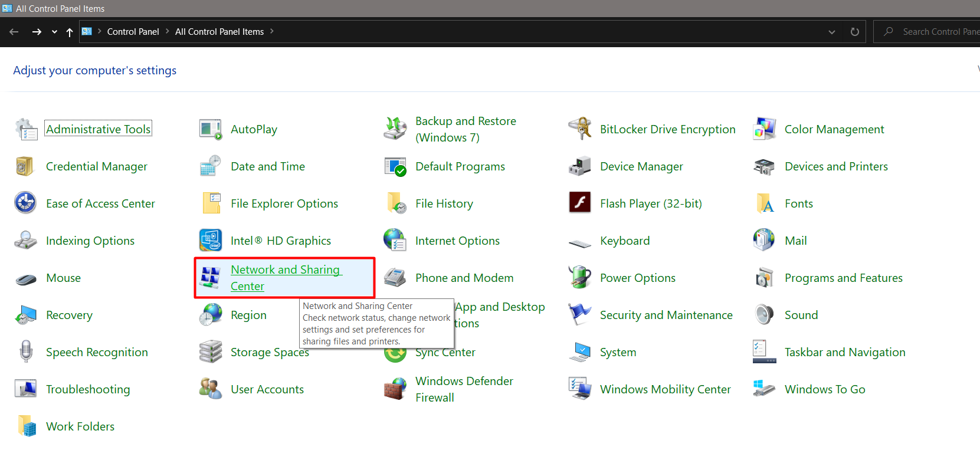This screenshot has width=980, height=470.
Task: Open the User Accounts icon
Action: [211, 389]
